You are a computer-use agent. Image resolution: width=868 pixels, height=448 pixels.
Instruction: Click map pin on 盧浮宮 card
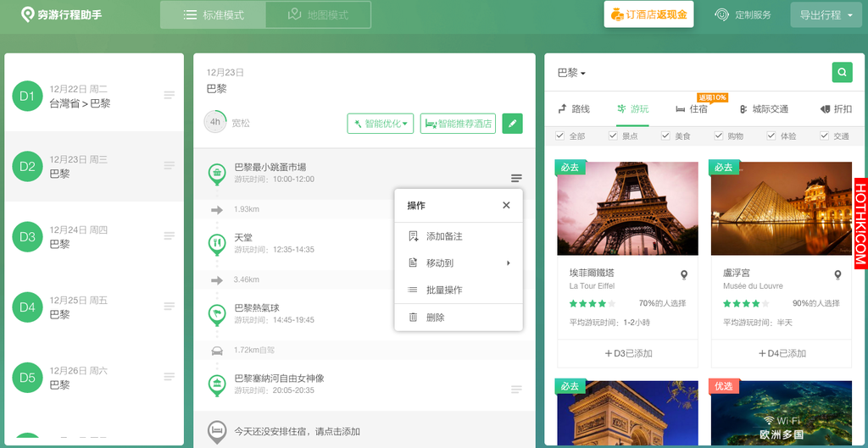[x=837, y=275]
